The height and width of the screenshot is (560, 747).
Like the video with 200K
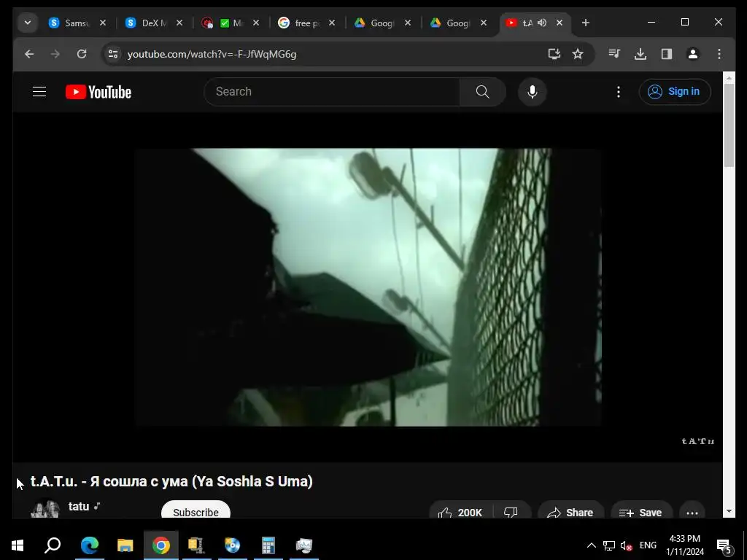(460, 511)
